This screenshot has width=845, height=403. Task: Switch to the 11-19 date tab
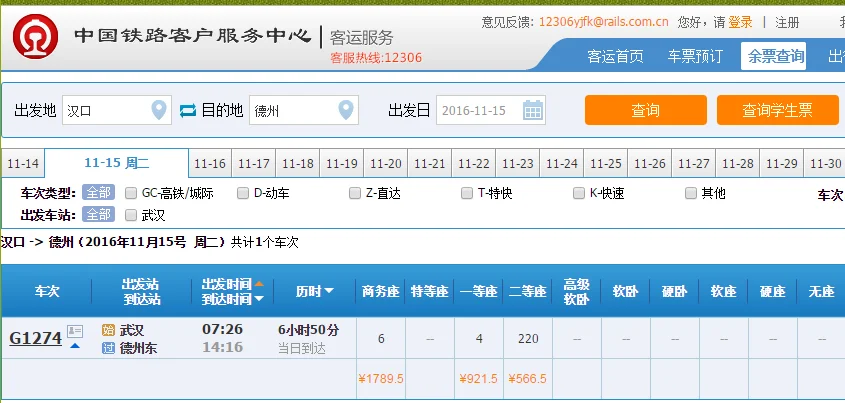pyautogui.click(x=342, y=163)
